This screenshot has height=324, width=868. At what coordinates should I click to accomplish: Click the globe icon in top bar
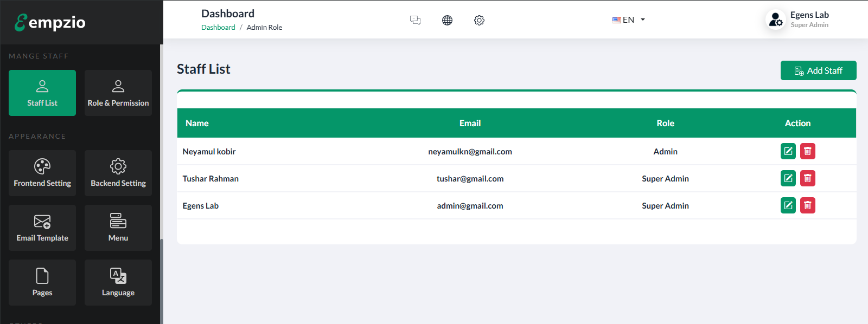point(447,20)
